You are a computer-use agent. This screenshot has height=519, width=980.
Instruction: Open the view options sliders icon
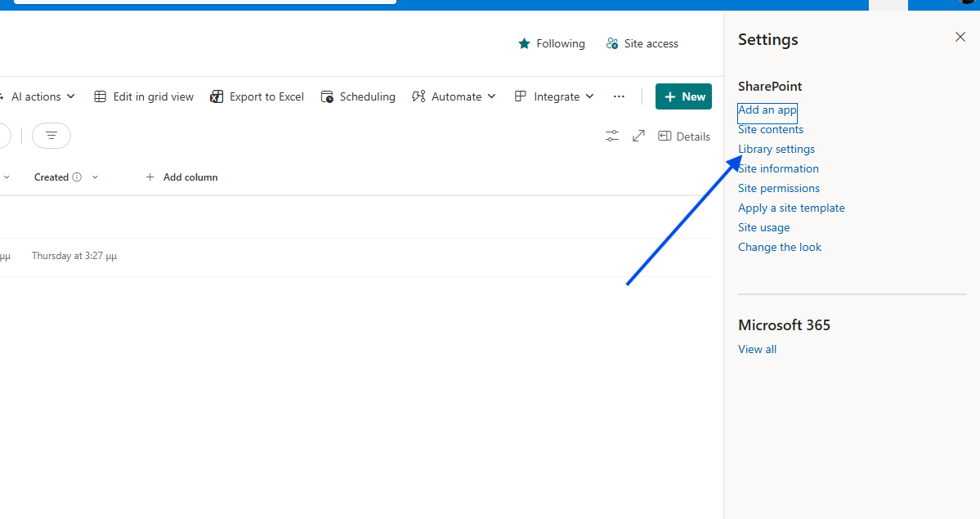point(612,136)
